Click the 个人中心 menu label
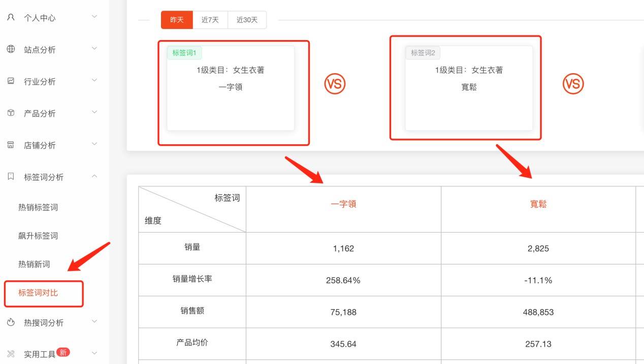 [x=40, y=18]
